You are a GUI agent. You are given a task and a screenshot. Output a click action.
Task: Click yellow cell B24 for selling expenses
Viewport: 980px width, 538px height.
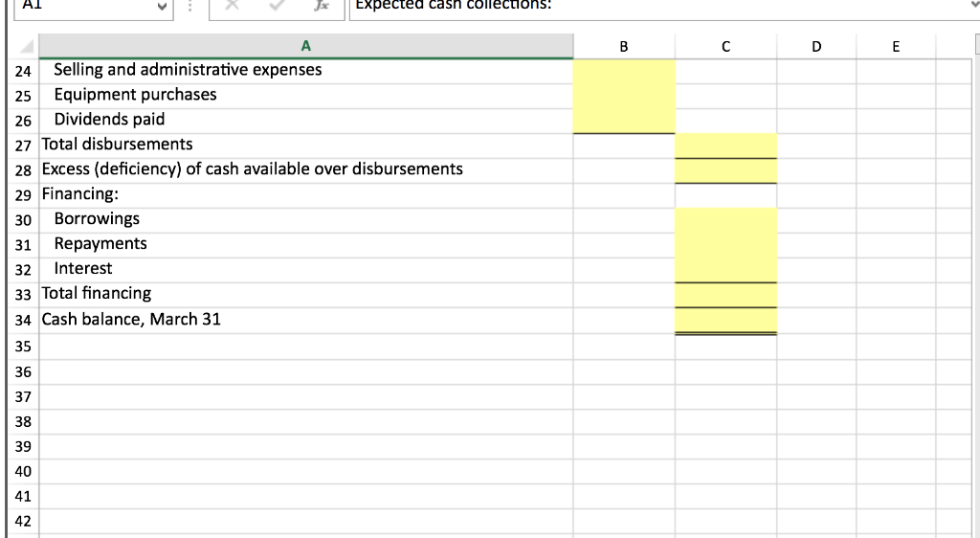click(624, 71)
